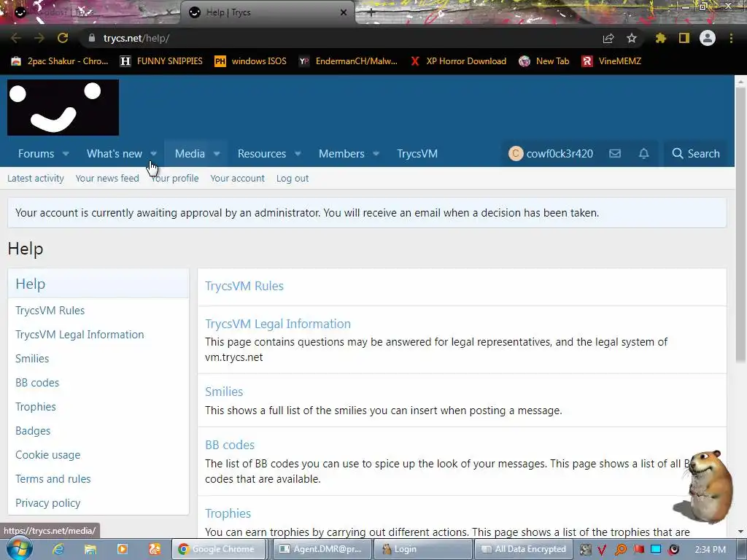Open the alerts bell icon
Viewport: 747px width, 560px height.
(x=643, y=153)
